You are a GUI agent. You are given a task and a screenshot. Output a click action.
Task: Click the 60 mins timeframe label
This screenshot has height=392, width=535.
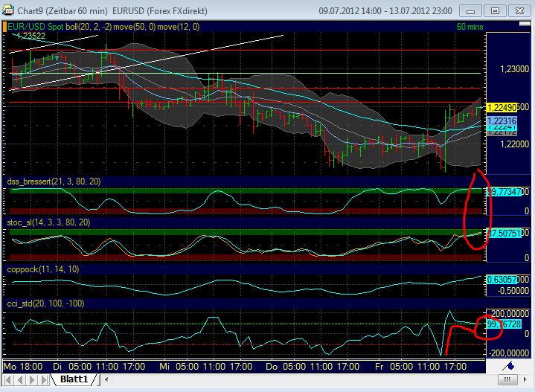coord(470,27)
